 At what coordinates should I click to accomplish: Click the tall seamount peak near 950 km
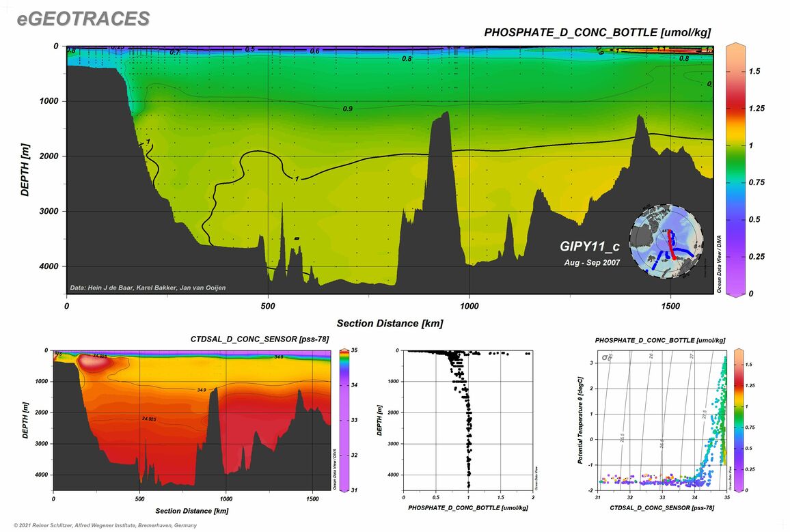442,151
